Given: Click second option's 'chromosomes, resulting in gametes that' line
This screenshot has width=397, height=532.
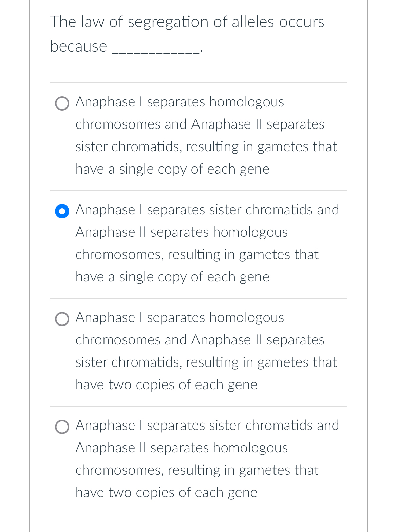Looking at the screenshot, I should point(197,255).
